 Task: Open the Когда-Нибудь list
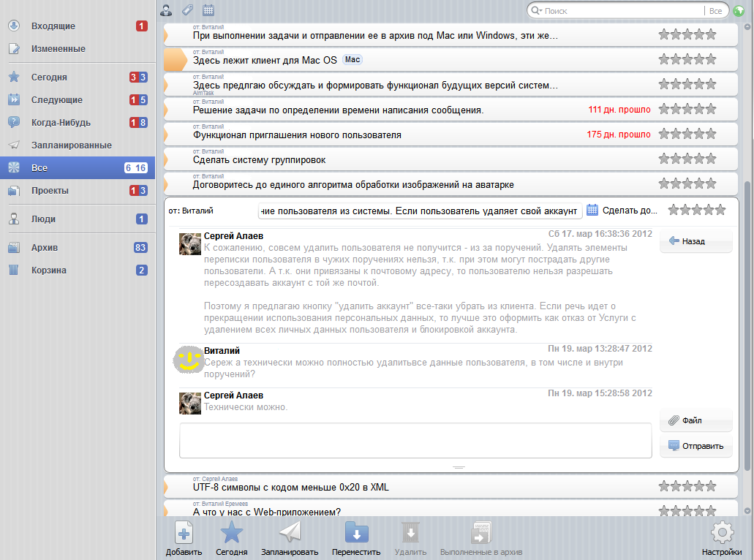[78, 122]
